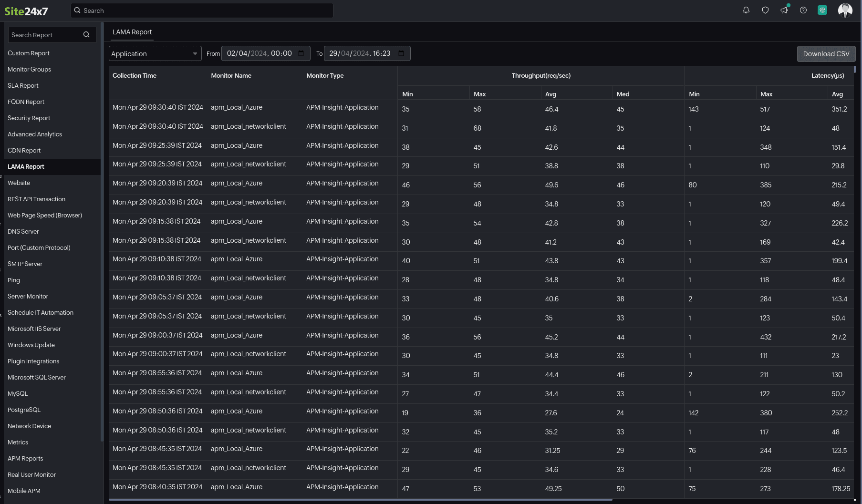Click apm_Local_networkclient in the 09:25:39 row
The width and height of the screenshot is (862, 504).
click(x=249, y=164)
